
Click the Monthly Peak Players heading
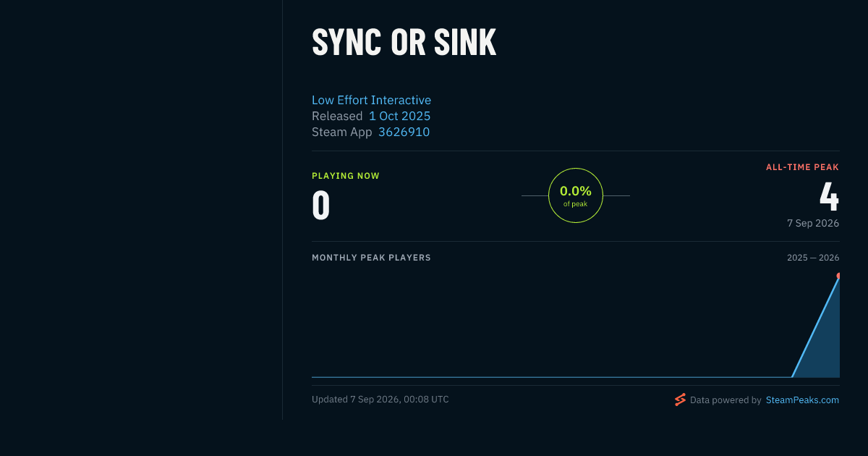pos(371,258)
